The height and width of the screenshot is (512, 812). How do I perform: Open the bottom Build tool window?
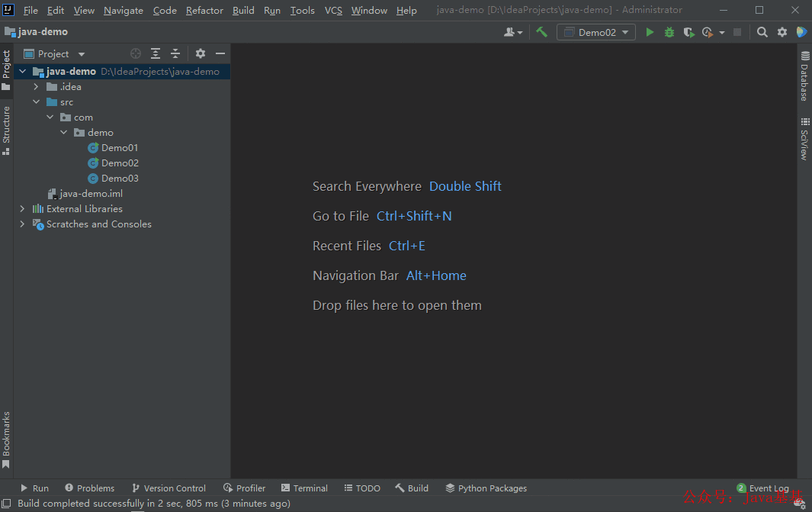click(412, 488)
